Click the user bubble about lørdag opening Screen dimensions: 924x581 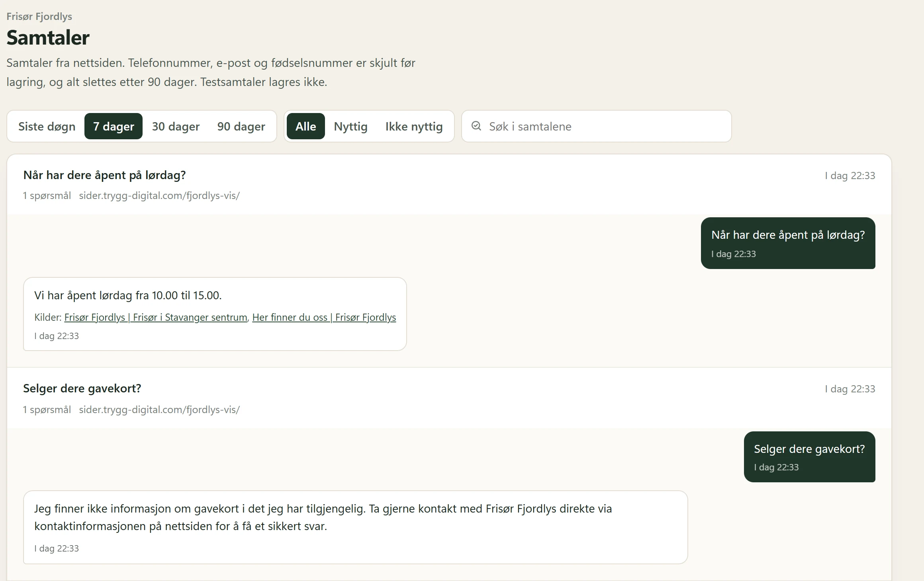coord(788,243)
